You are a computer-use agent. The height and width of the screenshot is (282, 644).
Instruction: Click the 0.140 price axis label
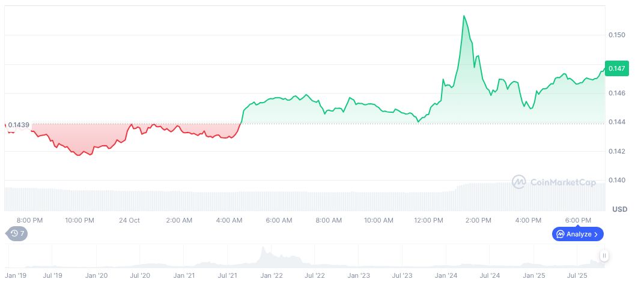coord(616,180)
